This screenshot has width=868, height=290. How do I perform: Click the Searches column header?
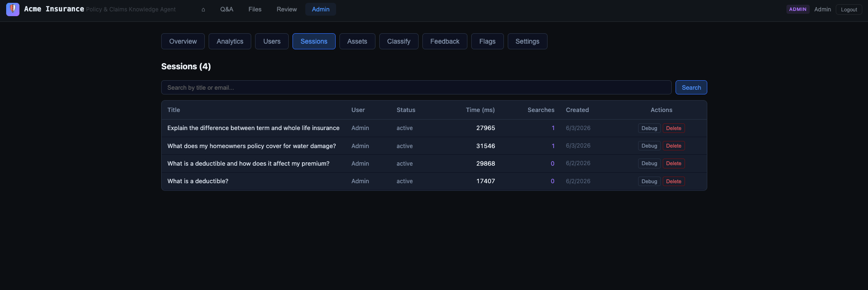pyautogui.click(x=541, y=110)
